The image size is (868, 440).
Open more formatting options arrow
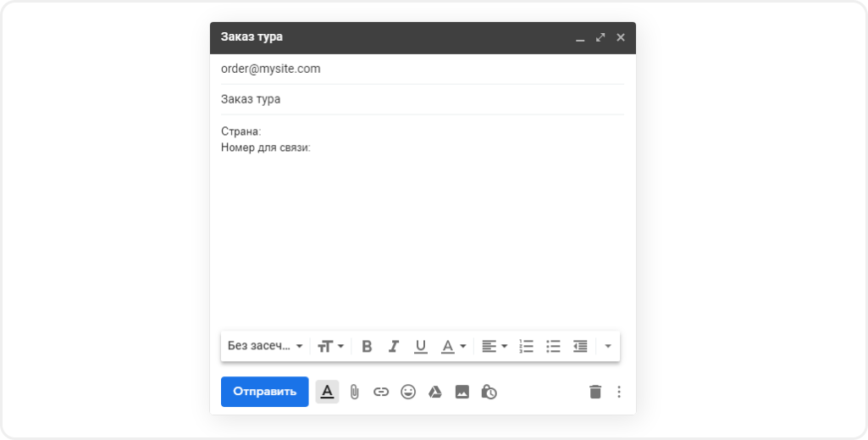pos(608,346)
